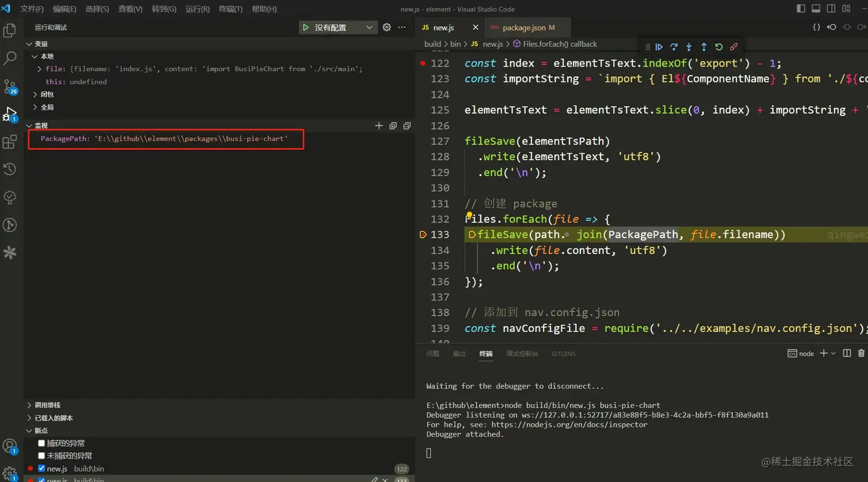This screenshot has height=482, width=868.
Task: Expand the Loaded Scripts (已载入的脚本) section
Action: pos(49,418)
